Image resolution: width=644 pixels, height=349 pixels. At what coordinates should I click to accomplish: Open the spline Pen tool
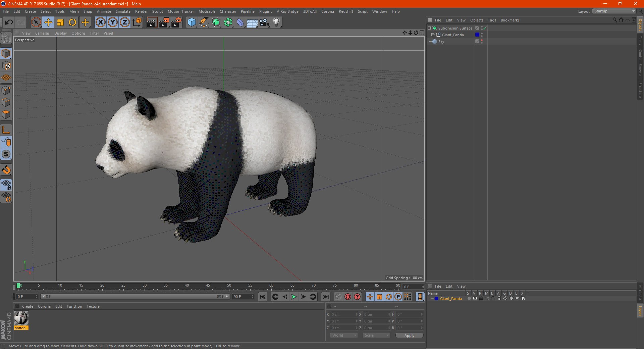[x=204, y=22]
